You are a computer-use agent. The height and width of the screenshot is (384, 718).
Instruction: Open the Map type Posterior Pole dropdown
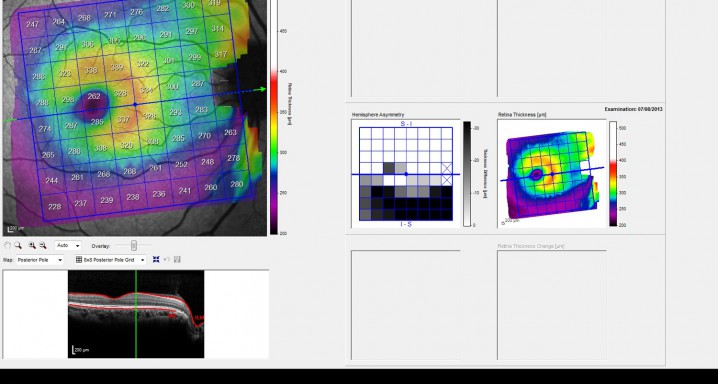[x=40, y=260]
